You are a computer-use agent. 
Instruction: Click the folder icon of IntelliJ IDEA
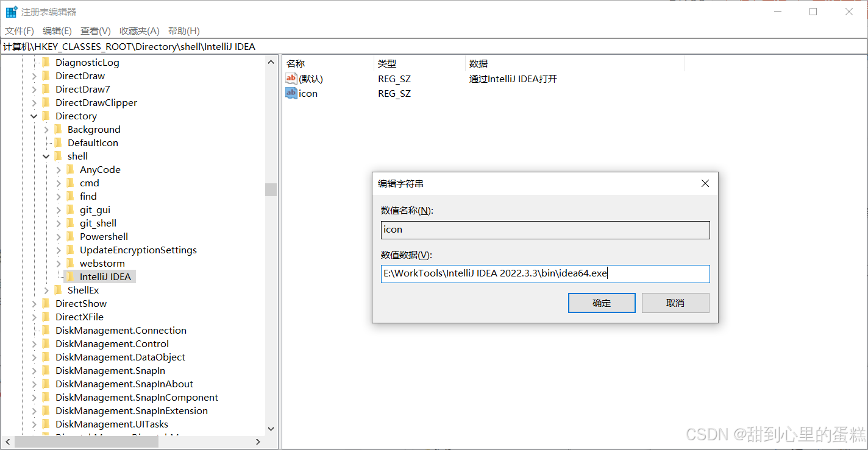point(71,276)
